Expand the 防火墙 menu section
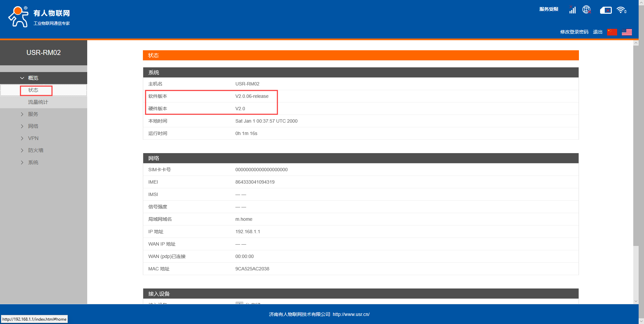This screenshot has height=324, width=644. (x=35, y=150)
